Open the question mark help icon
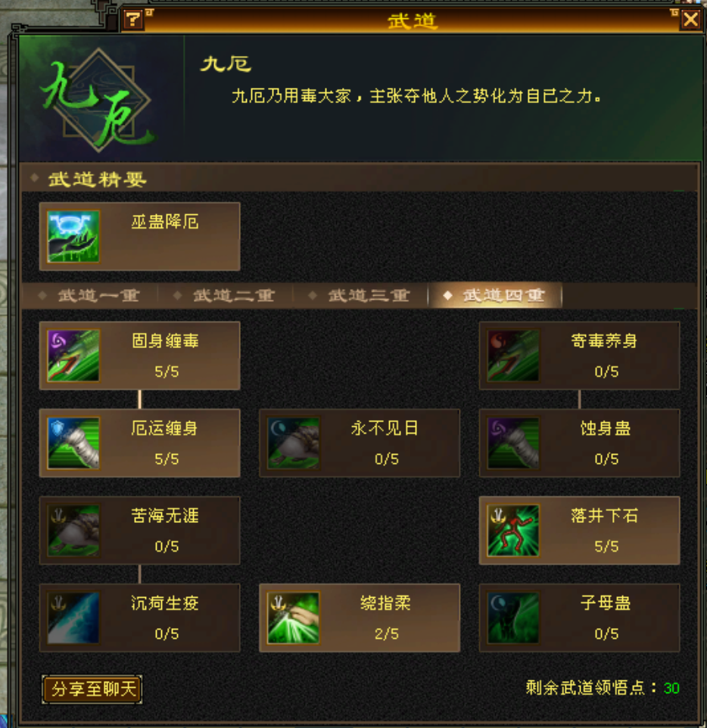707x728 pixels. (133, 20)
